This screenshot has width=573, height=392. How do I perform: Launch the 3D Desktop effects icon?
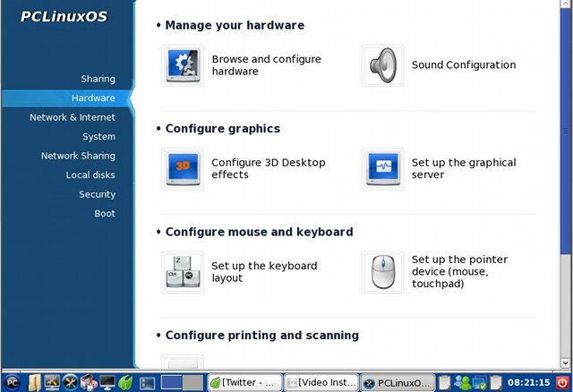[183, 169]
